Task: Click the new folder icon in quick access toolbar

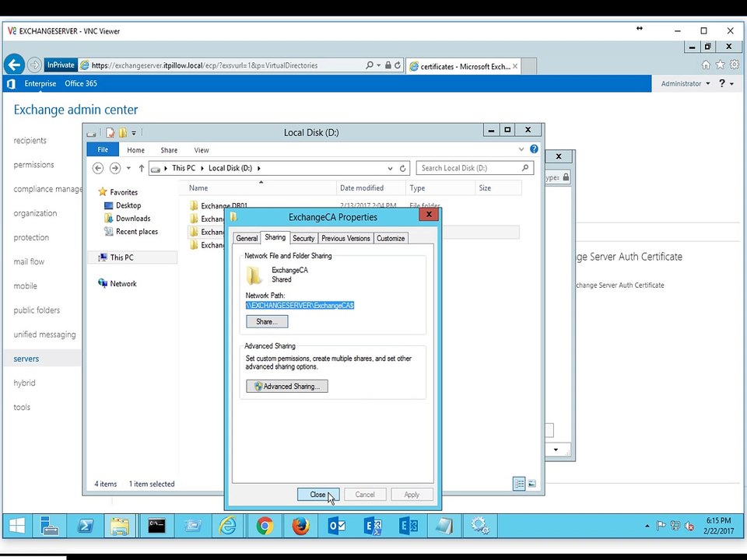Action: pos(122,132)
